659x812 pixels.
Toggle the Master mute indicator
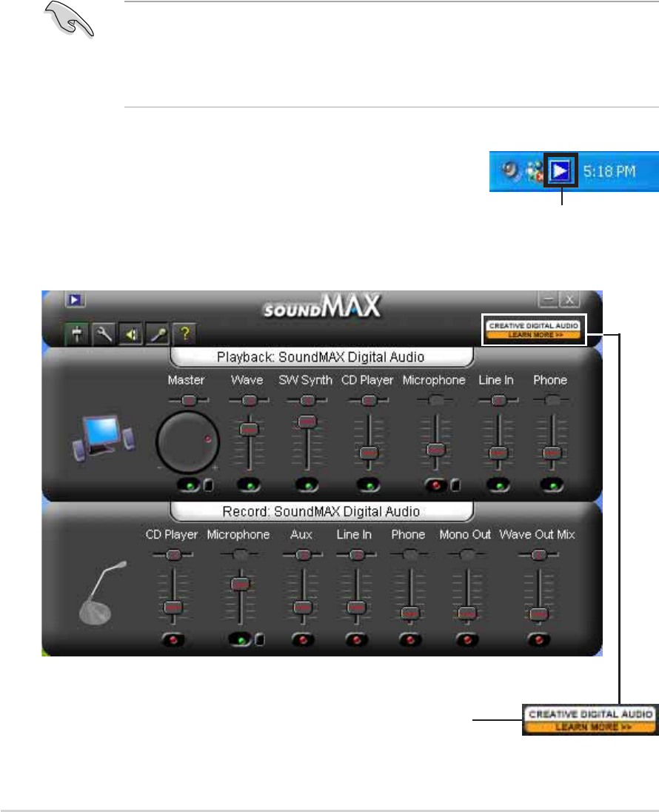(x=190, y=485)
